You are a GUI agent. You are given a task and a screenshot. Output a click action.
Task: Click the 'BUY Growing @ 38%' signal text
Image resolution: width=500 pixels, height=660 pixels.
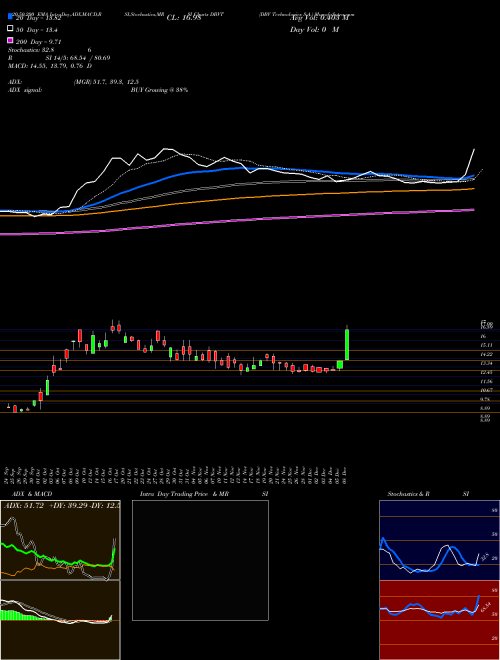[x=159, y=90]
